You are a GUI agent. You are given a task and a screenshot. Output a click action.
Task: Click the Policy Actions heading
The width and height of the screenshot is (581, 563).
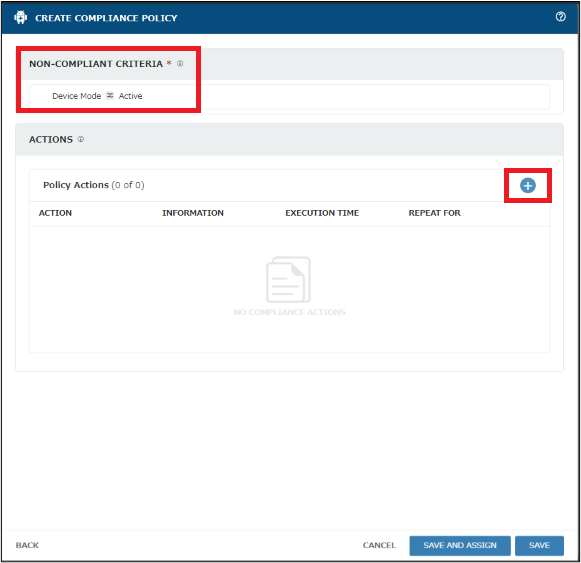point(94,185)
